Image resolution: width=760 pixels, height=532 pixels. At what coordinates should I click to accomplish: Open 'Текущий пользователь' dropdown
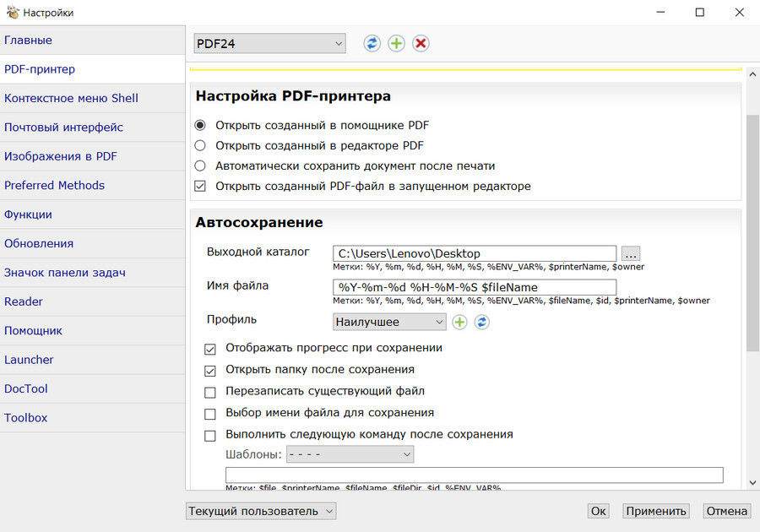pos(261,511)
